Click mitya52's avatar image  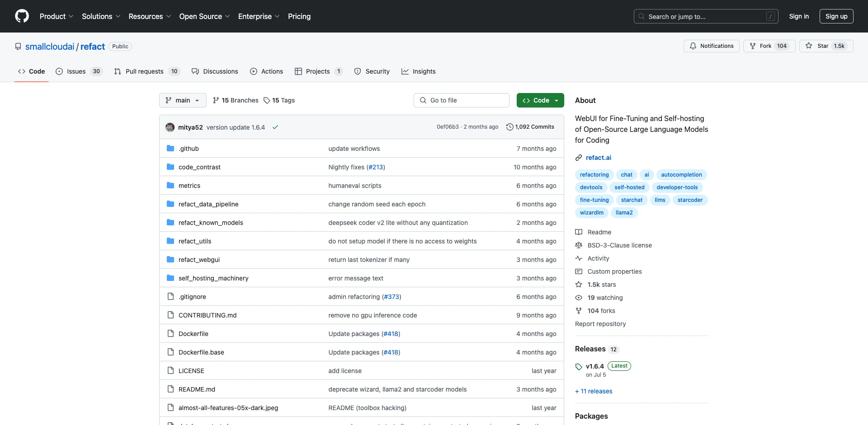[x=170, y=127]
